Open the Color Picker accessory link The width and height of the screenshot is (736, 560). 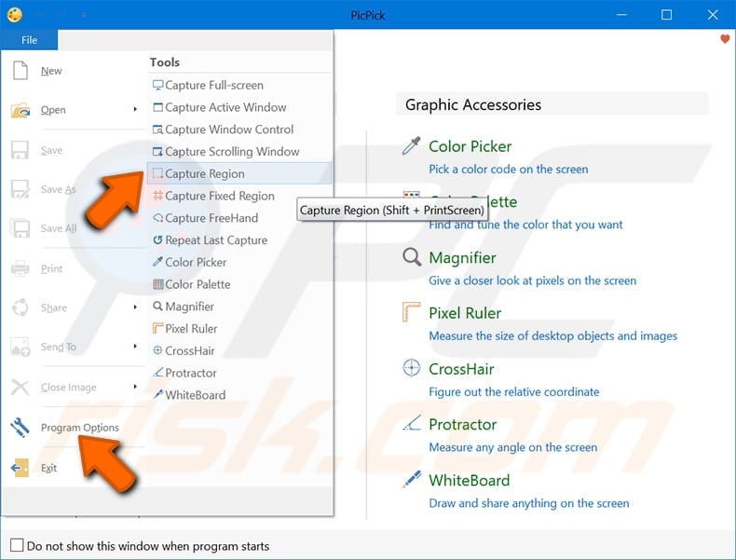click(470, 146)
